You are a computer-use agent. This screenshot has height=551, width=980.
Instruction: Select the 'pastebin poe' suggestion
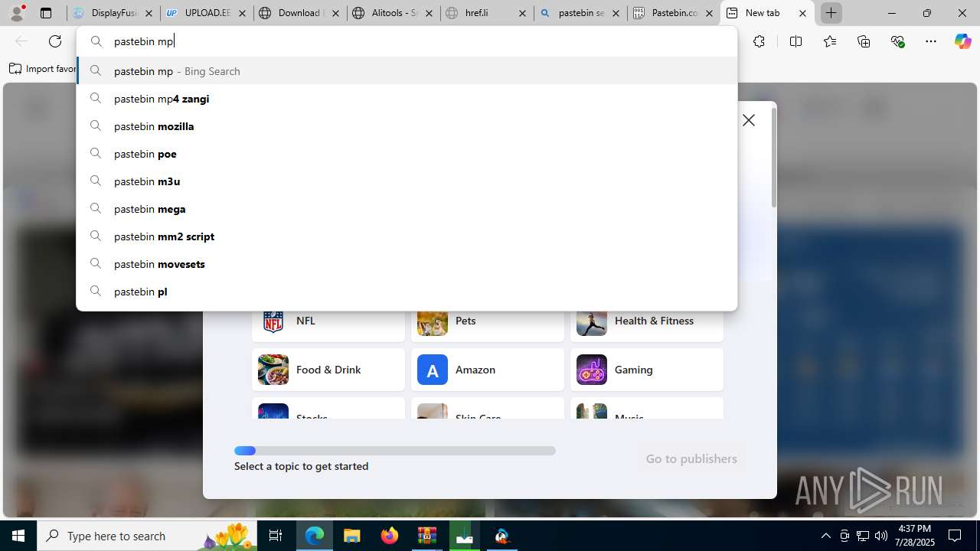[407, 153]
